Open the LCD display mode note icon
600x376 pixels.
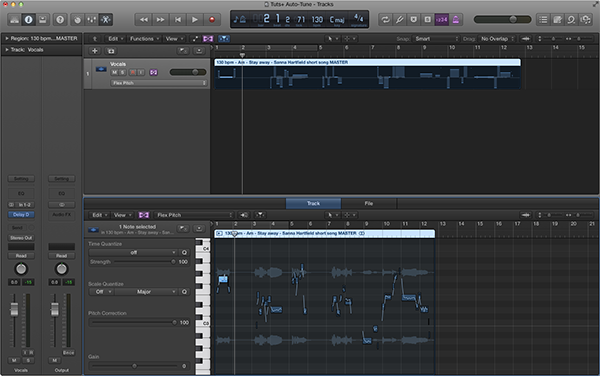[x=240, y=19]
